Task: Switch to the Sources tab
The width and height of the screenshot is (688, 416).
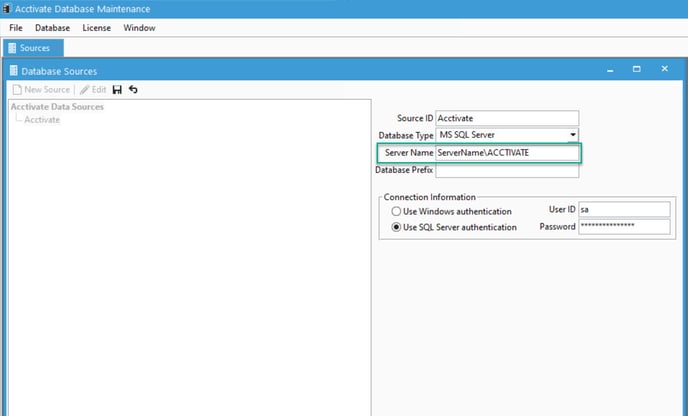Action: coord(33,48)
